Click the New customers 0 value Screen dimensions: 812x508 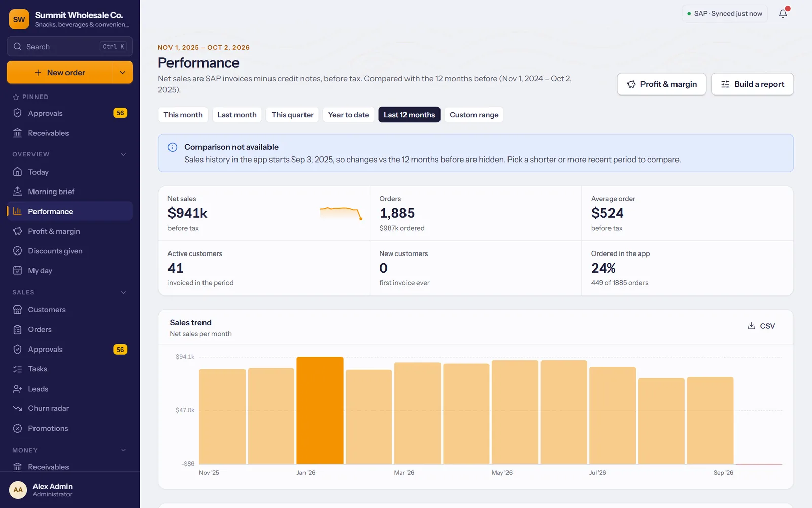tap(383, 268)
